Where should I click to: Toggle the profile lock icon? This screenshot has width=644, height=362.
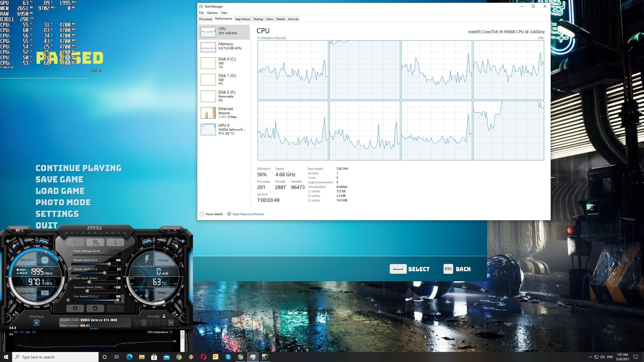click(x=164, y=316)
